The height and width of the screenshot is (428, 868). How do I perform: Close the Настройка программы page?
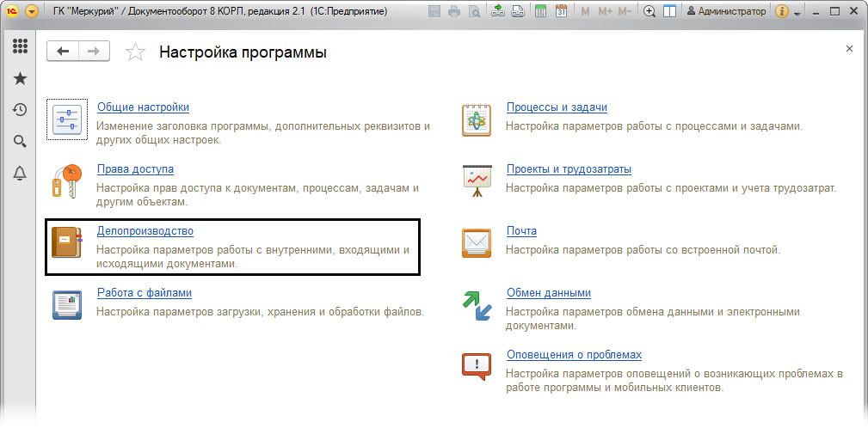pyautogui.click(x=849, y=49)
